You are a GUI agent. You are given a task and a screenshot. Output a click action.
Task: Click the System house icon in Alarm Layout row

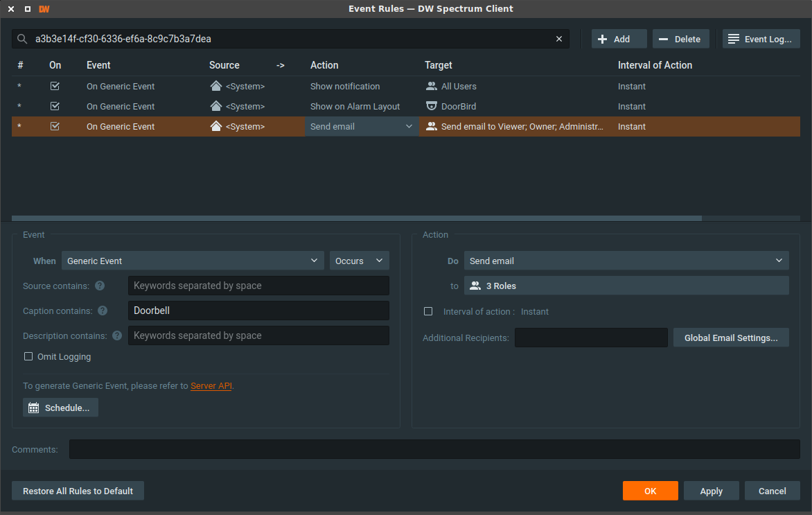(x=216, y=106)
